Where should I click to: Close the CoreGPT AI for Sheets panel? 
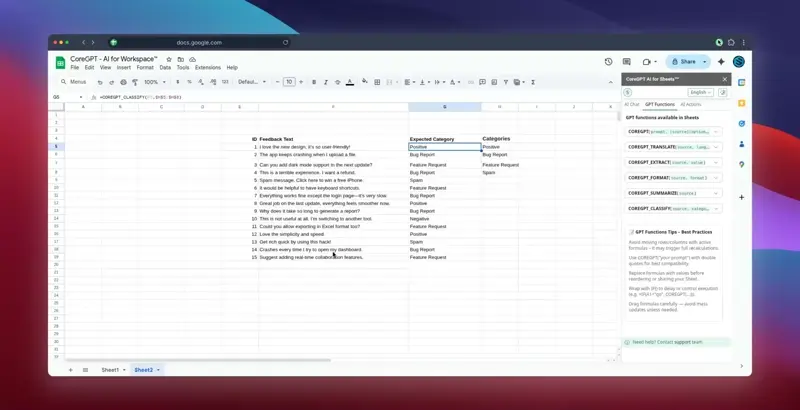pos(724,79)
